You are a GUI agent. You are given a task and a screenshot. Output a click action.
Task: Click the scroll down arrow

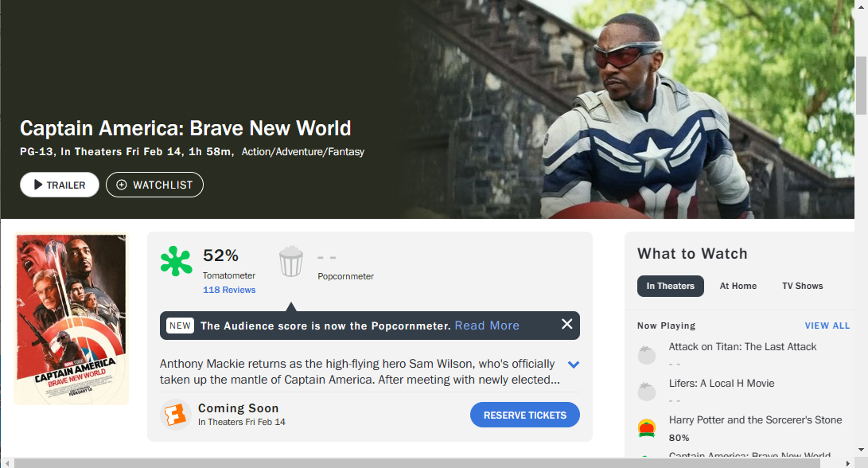point(861,450)
